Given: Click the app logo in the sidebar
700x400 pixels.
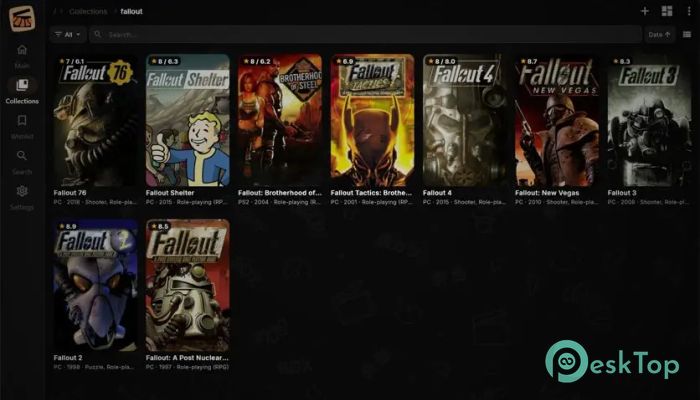Looking at the screenshot, I should coord(22,18).
